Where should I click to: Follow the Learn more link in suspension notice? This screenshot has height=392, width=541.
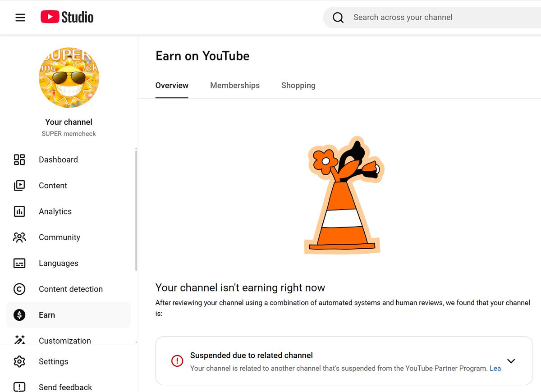point(495,369)
